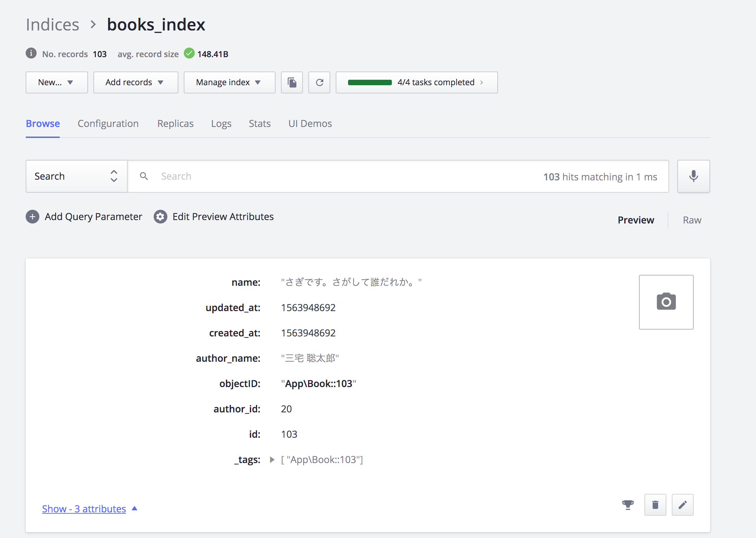Open the 4/4 tasks completed progress bar
The image size is (756, 538).
click(417, 82)
